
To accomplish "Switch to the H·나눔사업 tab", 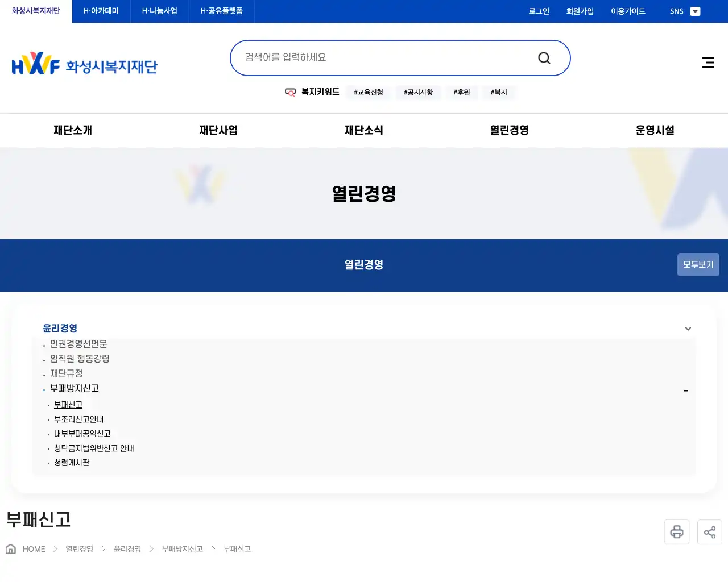I will pos(159,10).
